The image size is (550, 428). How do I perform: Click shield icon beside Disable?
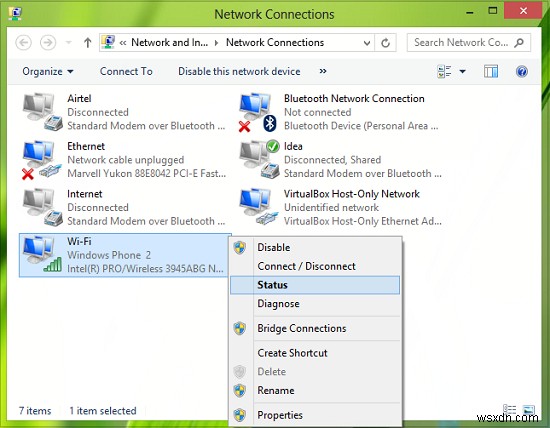point(240,248)
